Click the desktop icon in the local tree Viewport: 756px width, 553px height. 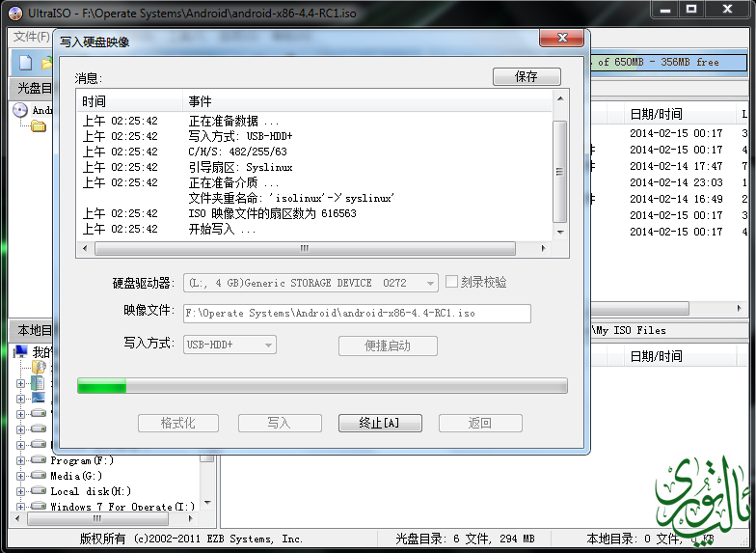pos(39,398)
